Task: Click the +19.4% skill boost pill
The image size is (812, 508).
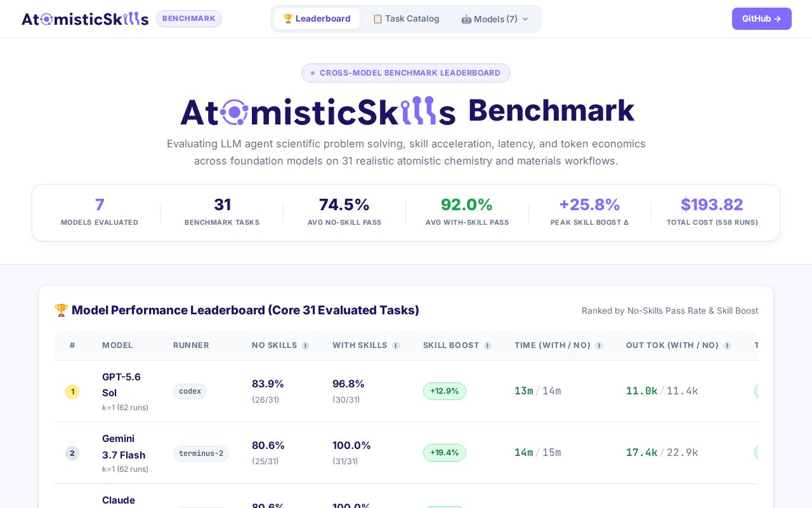Action: (445, 453)
